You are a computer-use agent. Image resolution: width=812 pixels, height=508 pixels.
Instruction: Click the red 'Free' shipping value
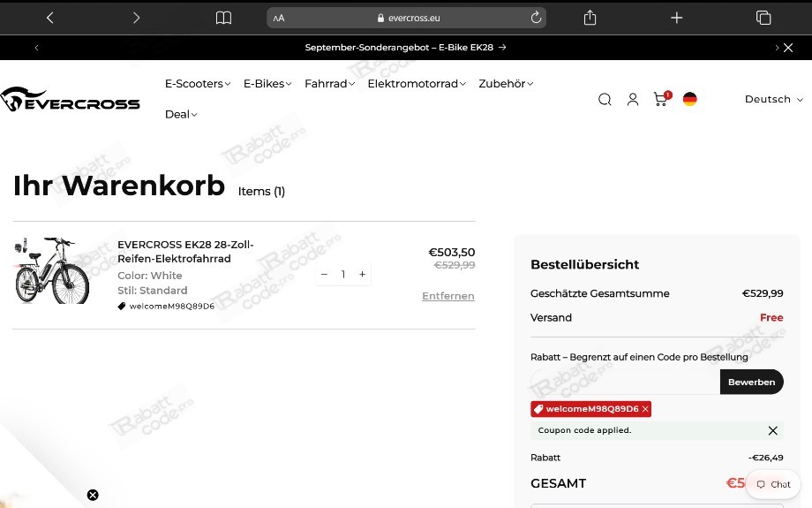pos(771,318)
